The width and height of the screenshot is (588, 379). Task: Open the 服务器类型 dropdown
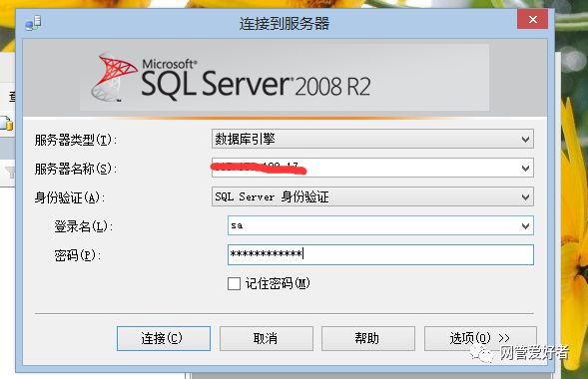pos(372,139)
